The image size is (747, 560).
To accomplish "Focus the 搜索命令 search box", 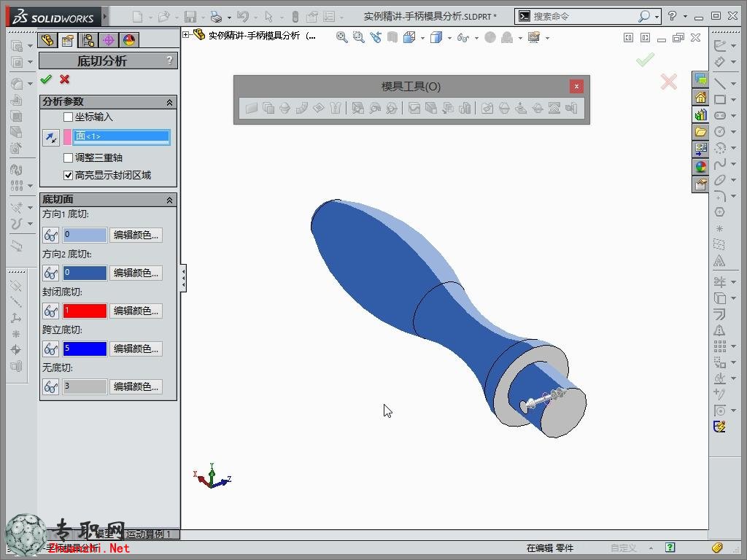I will 584,16.
